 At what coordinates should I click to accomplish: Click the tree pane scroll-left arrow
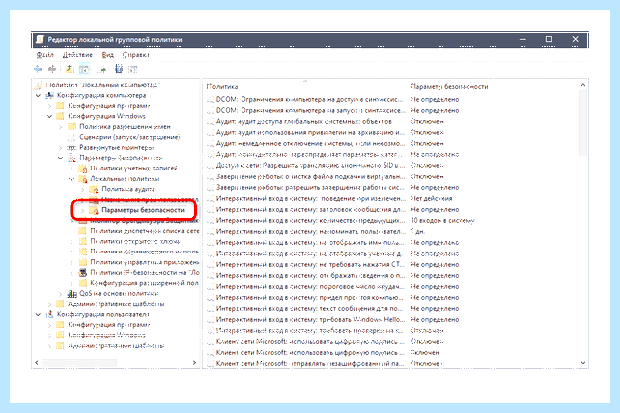[x=37, y=363]
